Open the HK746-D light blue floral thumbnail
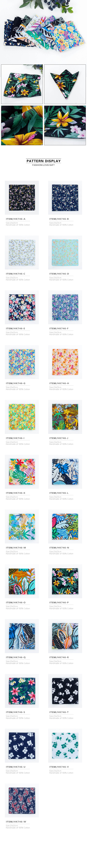This screenshot has width=87, height=868. (65, 252)
